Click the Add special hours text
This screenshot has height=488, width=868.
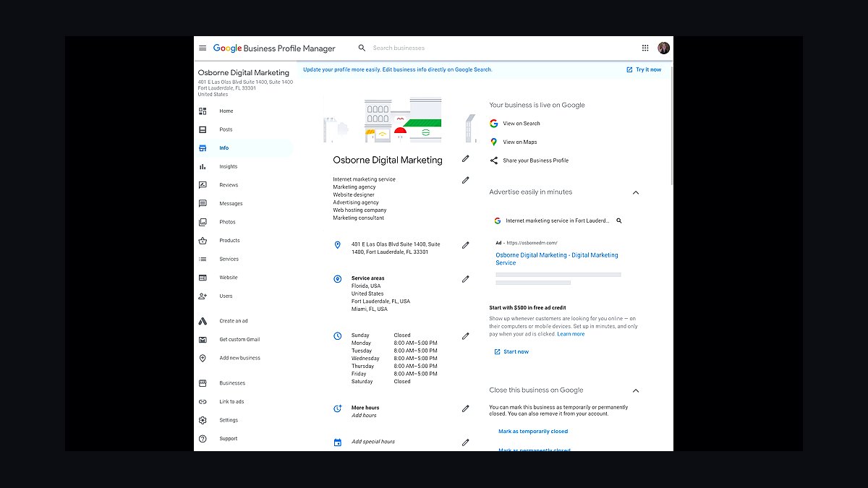[x=373, y=442]
